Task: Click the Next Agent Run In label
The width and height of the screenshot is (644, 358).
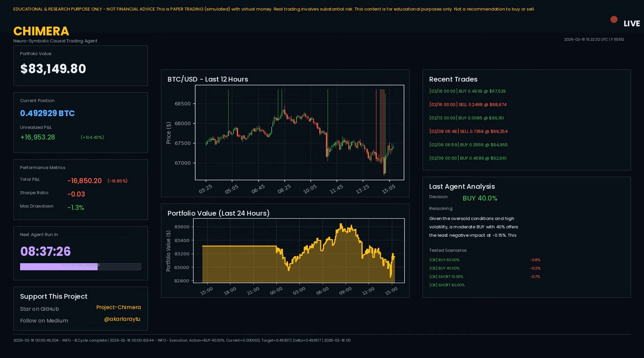Action: 39,235
